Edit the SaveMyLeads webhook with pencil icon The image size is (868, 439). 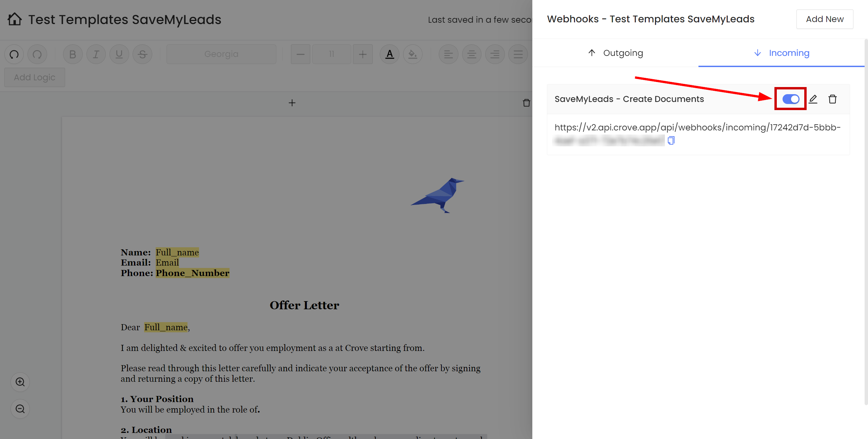(813, 99)
